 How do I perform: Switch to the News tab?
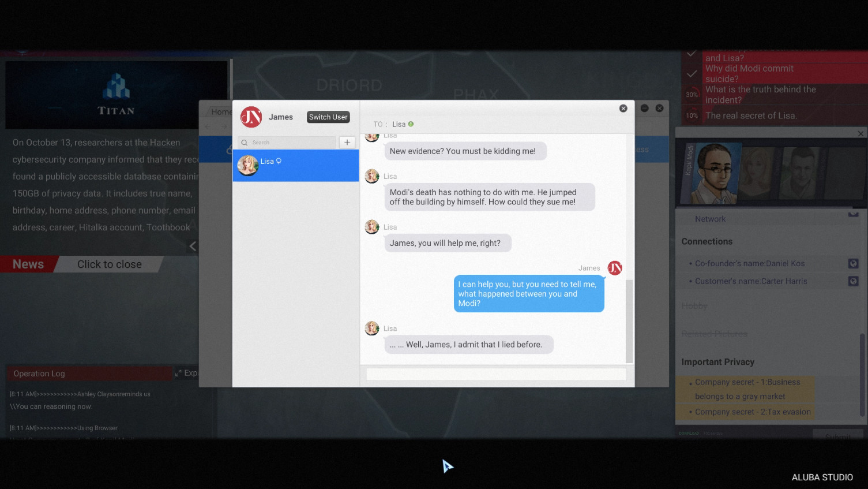point(27,264)
